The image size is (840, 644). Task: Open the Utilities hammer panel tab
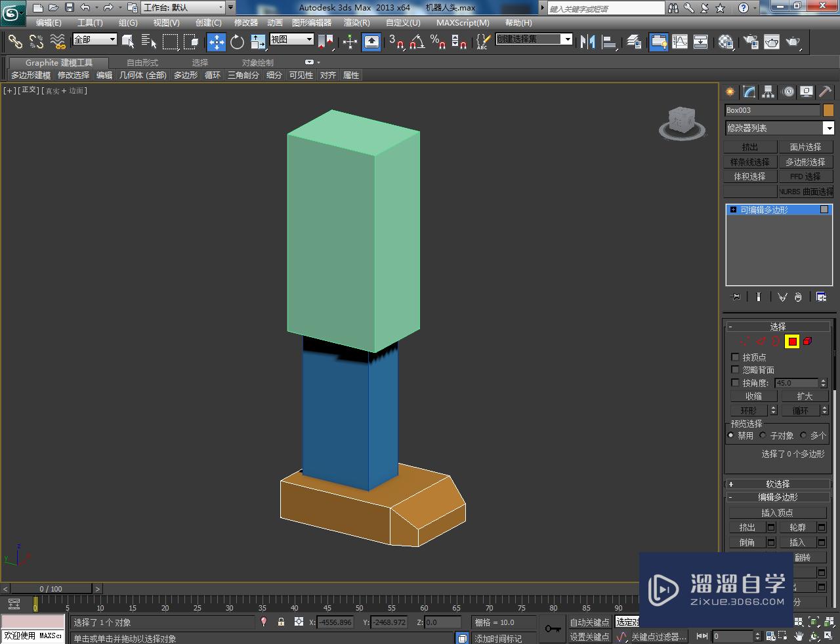(826, 92)
